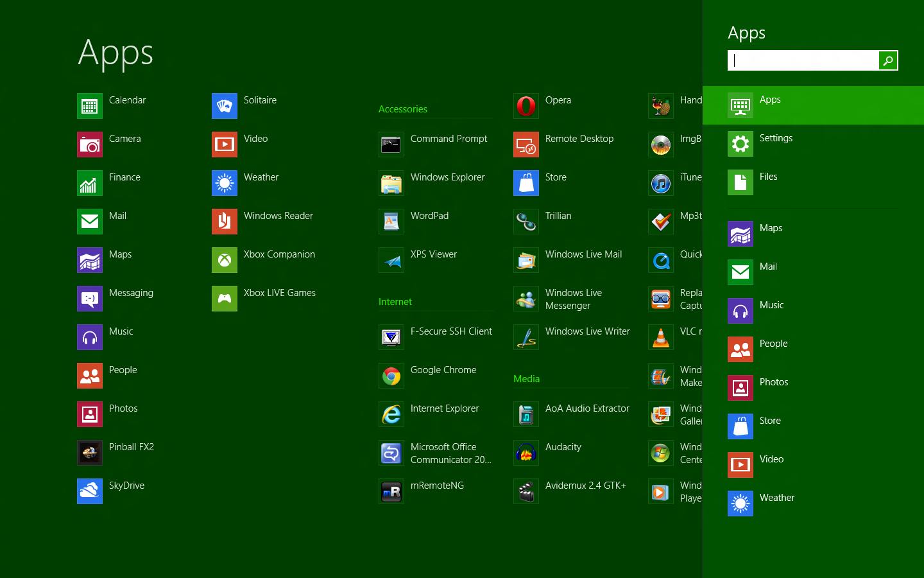Launch Trillian icon

tap(526, 222)
